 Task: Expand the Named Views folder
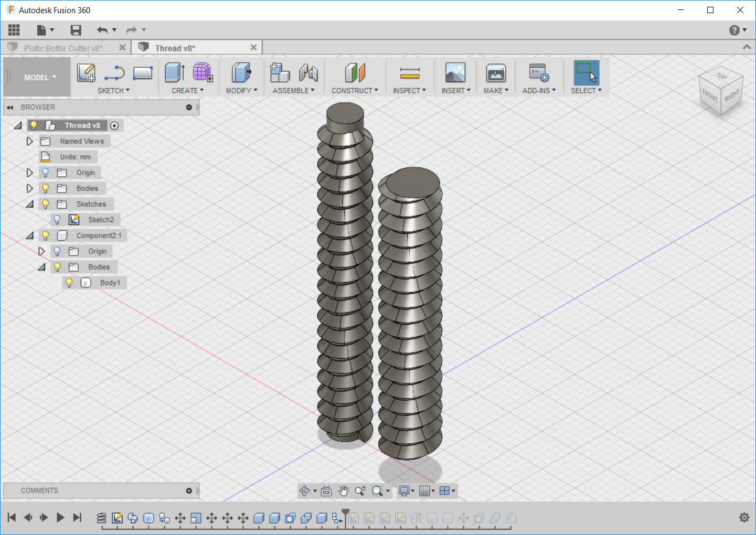click(29, 141)
